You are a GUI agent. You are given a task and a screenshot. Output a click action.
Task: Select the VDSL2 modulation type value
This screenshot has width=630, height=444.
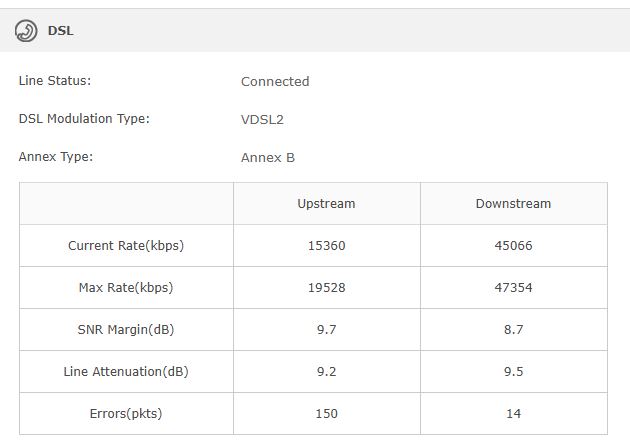(262, 120)
